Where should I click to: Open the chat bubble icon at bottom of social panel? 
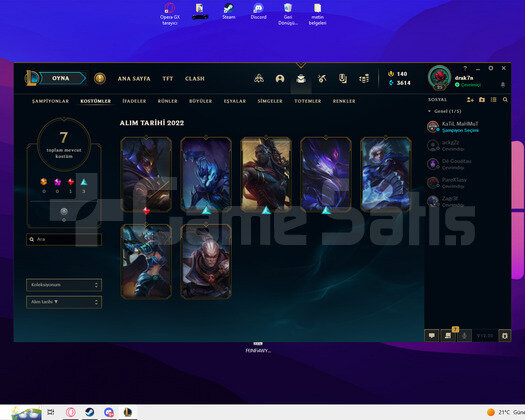pos(432,335)
